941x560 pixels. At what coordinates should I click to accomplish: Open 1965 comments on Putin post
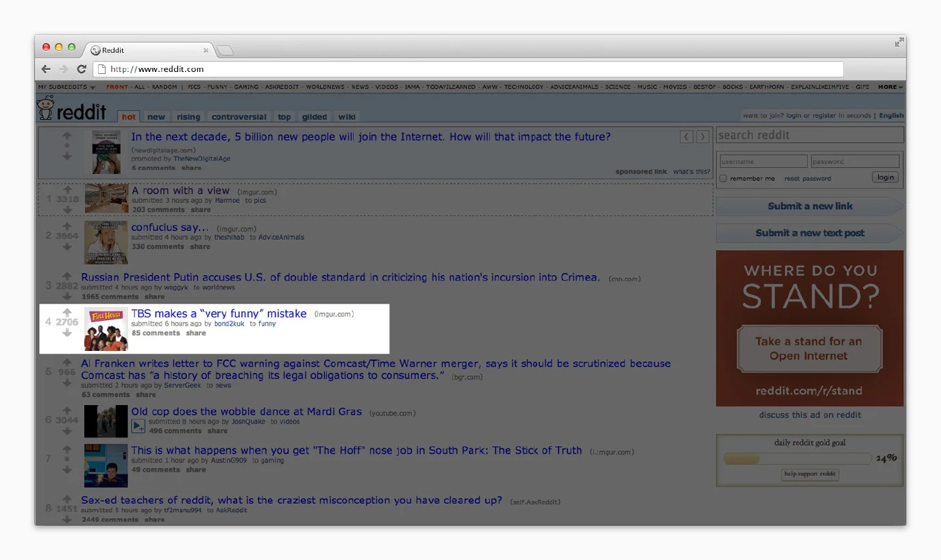click(110, 297)
